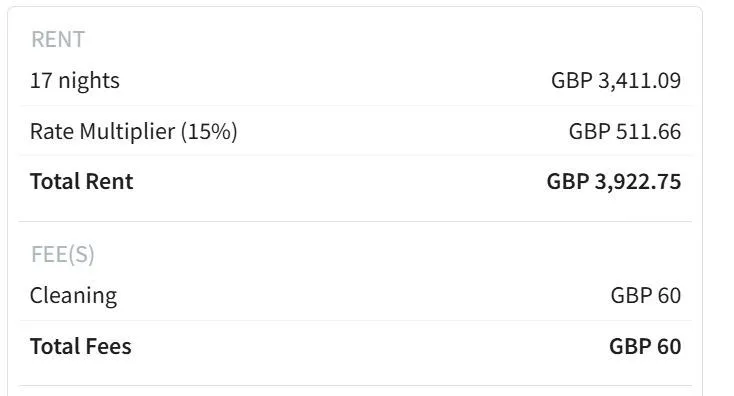Image resolution: width=734 pixels, height=396 pixels.
Task: Click the FEE(S) section header
Action: (x=63, y=255)
